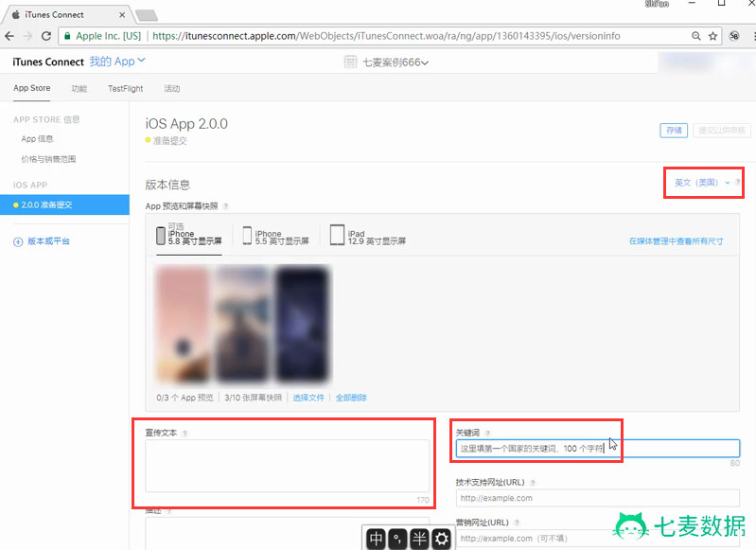Click into the 描述 text area

(288, 534)
